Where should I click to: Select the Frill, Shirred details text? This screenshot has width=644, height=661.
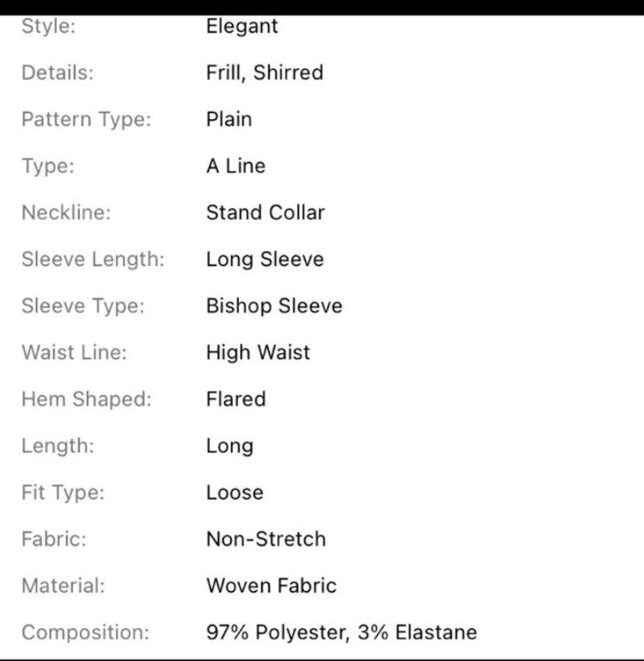pos(265,72)
